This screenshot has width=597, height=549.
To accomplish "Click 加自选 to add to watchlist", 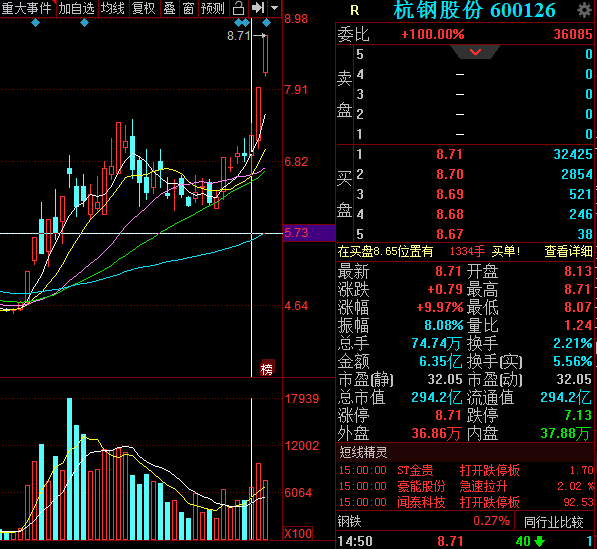I will [x=77, y=8].
